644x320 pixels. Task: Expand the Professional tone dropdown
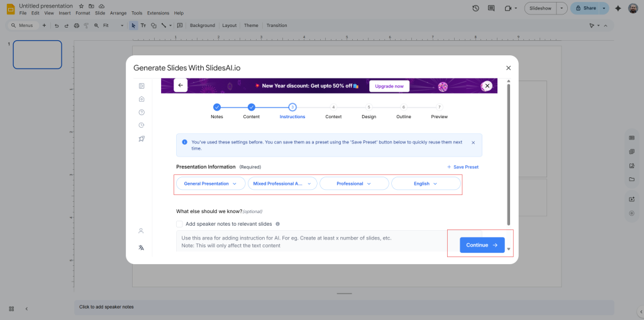353,184
